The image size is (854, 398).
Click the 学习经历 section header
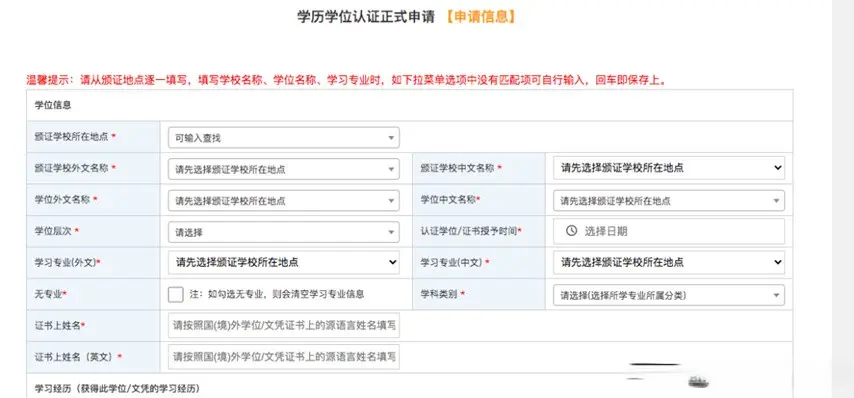117,389
